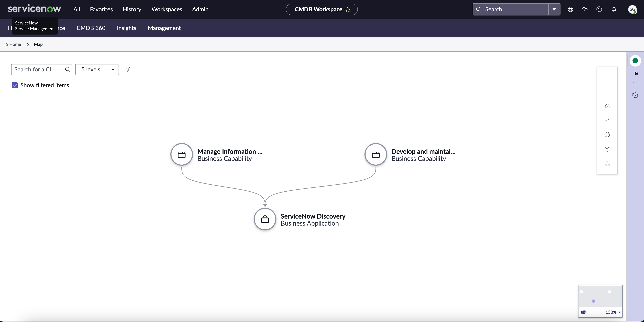Open the 150% zoom level dropdown
The width and height of the screenshot is (644, 322).
tap(613, 312)
